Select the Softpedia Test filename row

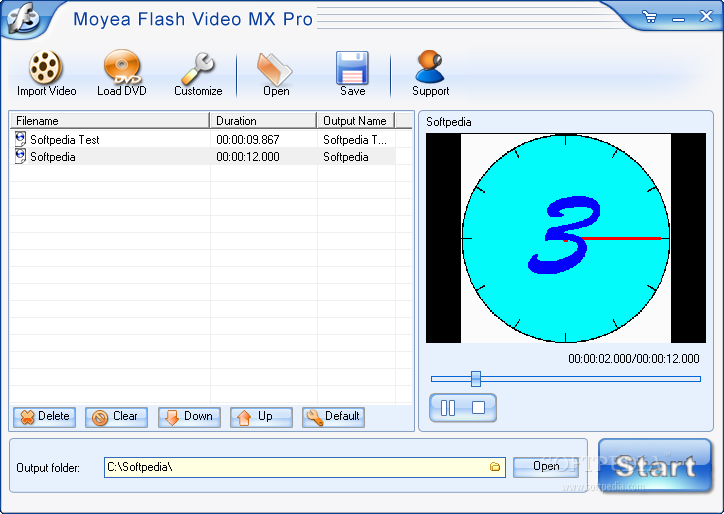65,139
